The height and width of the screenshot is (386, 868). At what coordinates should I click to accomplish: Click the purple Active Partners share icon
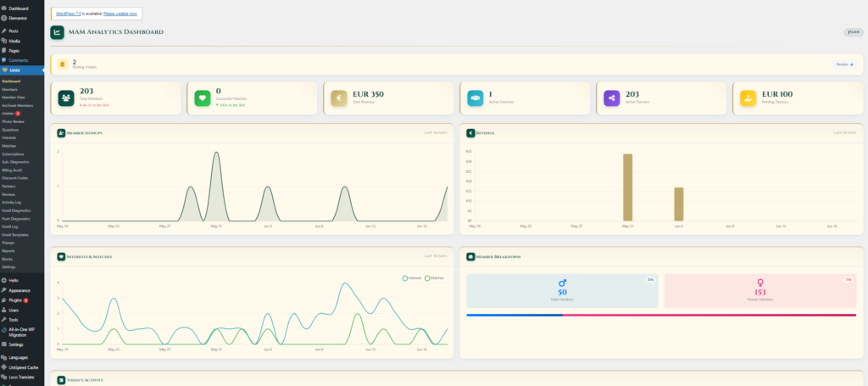[612, 98]
